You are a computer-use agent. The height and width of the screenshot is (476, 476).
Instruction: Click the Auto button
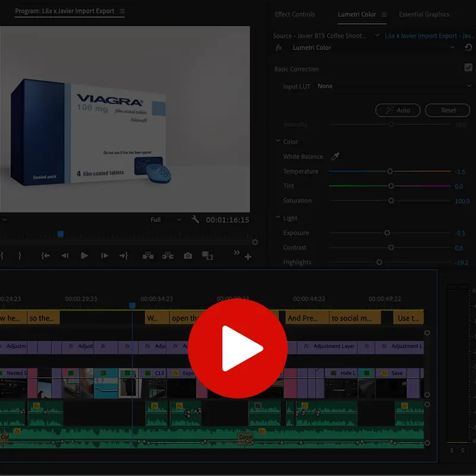(397, 110)
